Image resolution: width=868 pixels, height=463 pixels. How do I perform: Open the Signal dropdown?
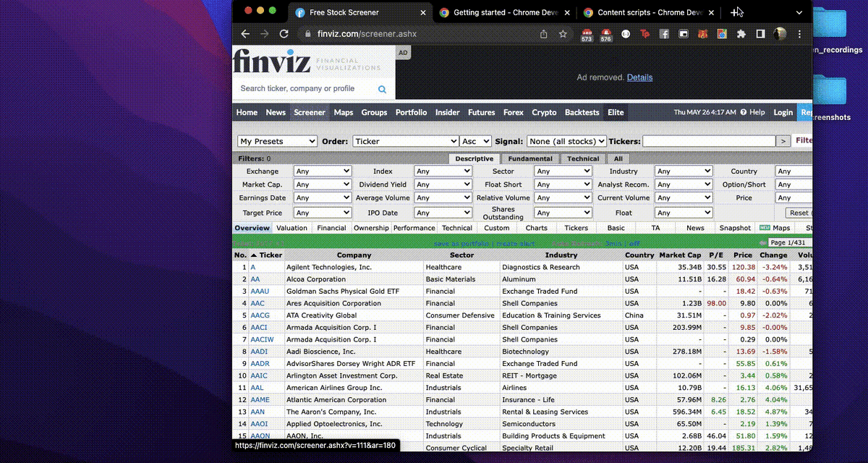pyautogui.click(x=566, y=141)
